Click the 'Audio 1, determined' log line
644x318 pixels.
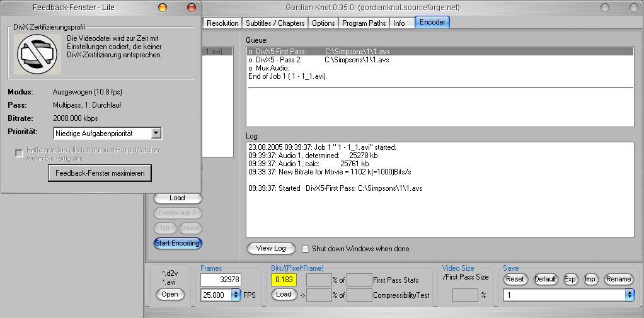click(313, 156)
